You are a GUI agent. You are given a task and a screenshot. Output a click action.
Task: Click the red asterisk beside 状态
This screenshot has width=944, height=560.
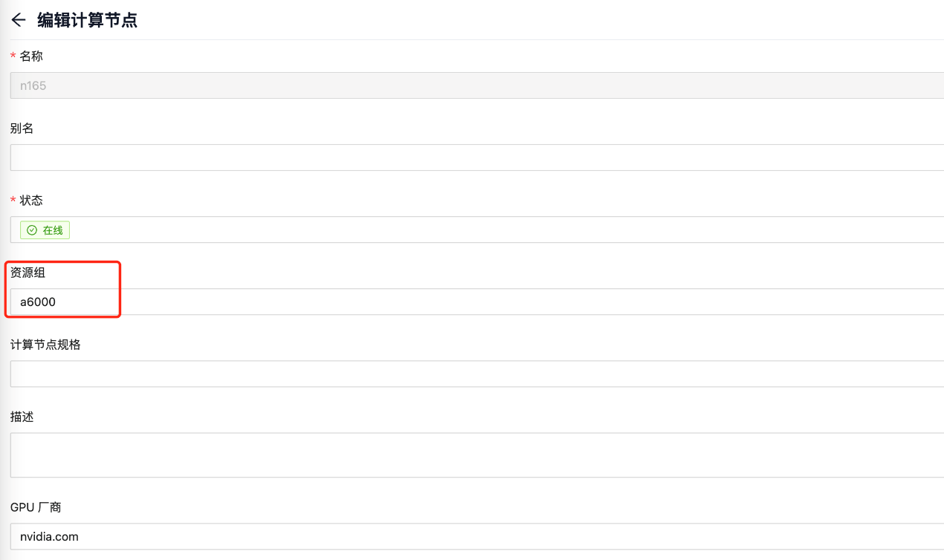click(13, 201)
